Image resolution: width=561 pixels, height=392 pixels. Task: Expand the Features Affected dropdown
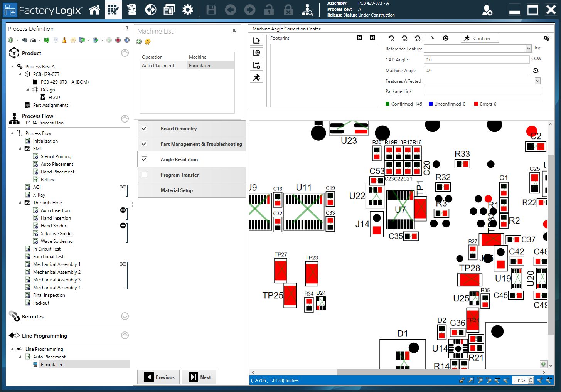[537, 81]
